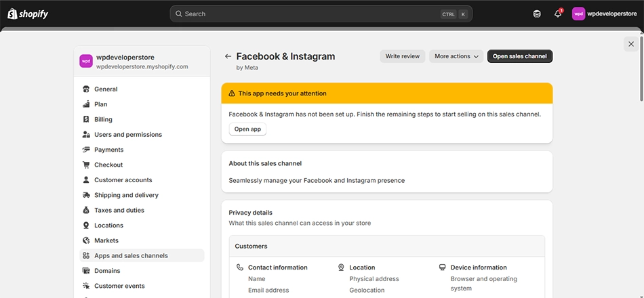Click the Locations pin icon in the sidebar
644x298 pixels.
click(x=86, y=226)
